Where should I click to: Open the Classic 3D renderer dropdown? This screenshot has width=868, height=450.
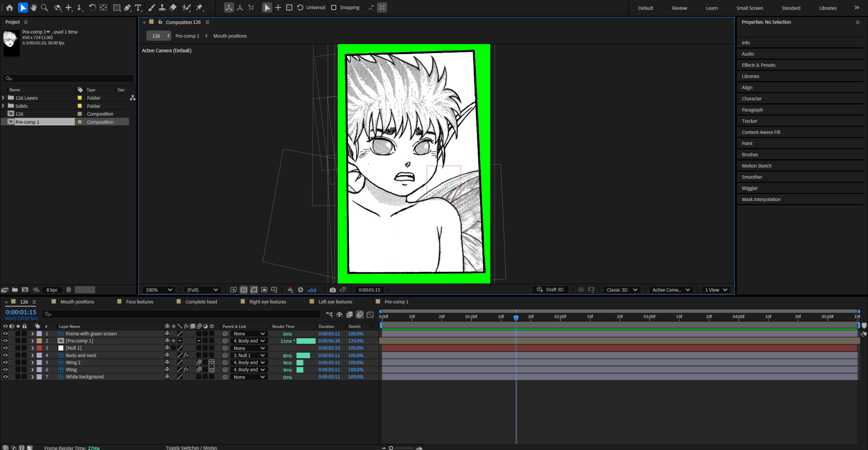click(622, 290)
